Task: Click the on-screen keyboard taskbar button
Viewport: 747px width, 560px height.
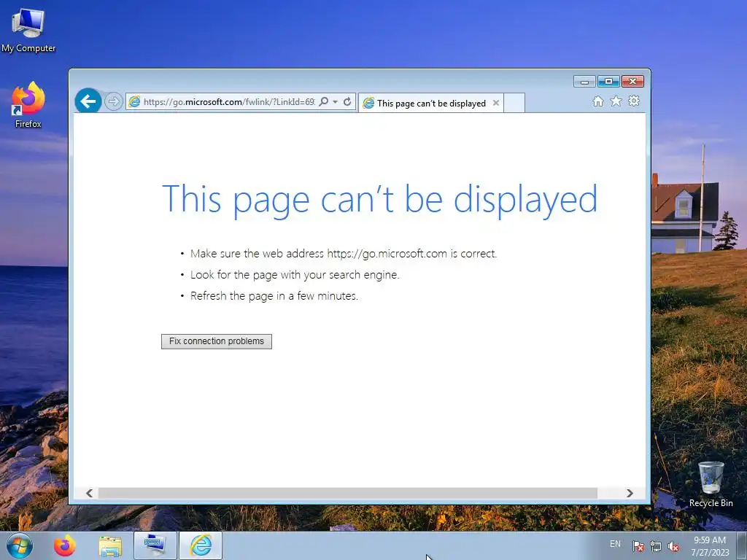Action: click(155, 545)
